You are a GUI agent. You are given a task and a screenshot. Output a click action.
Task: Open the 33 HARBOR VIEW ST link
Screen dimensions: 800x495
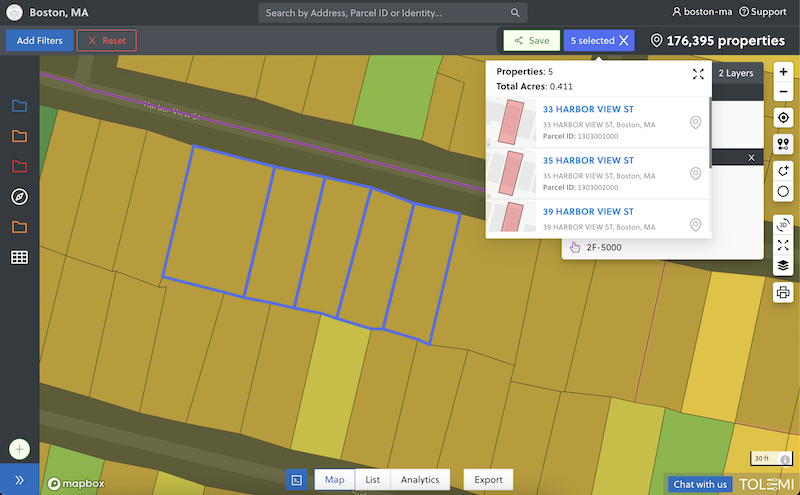588,109
